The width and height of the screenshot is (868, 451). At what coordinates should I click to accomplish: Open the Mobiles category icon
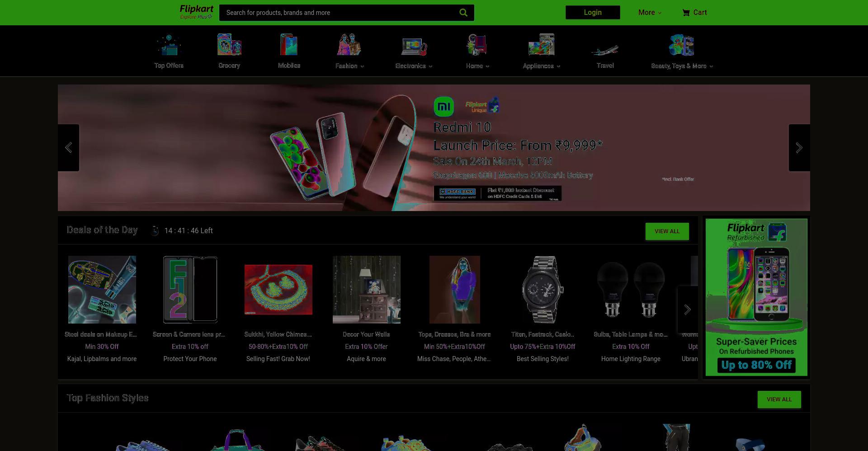pyautogui.click(x=289, y=45)
